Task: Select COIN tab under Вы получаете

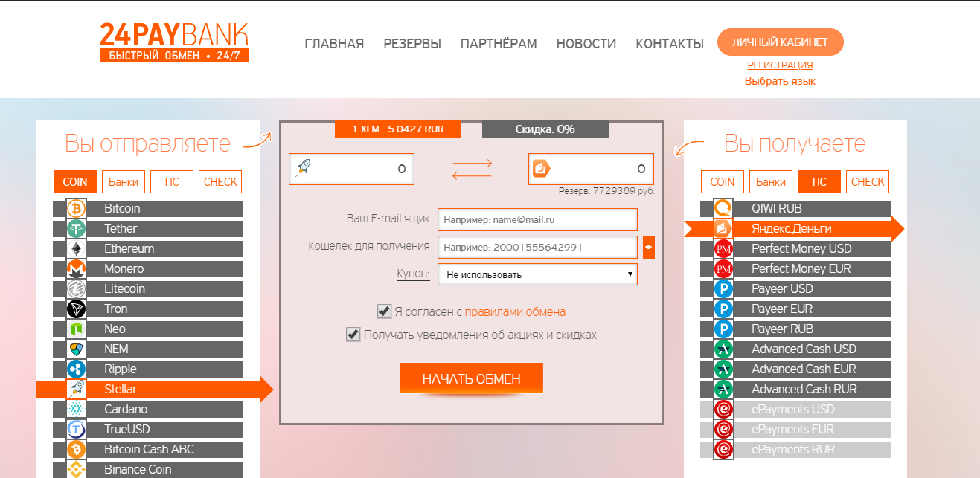Action: 723,181
